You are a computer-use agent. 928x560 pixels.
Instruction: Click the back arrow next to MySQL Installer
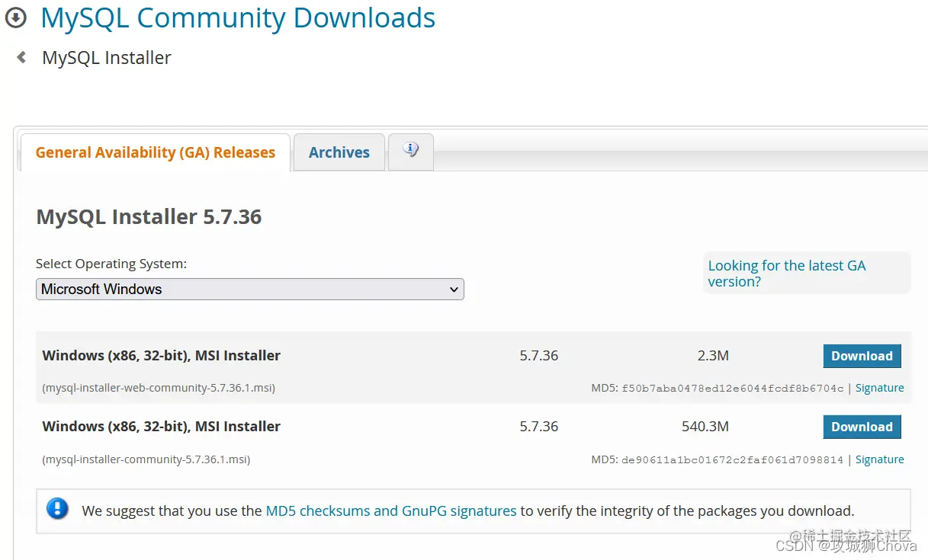(21, 57)
